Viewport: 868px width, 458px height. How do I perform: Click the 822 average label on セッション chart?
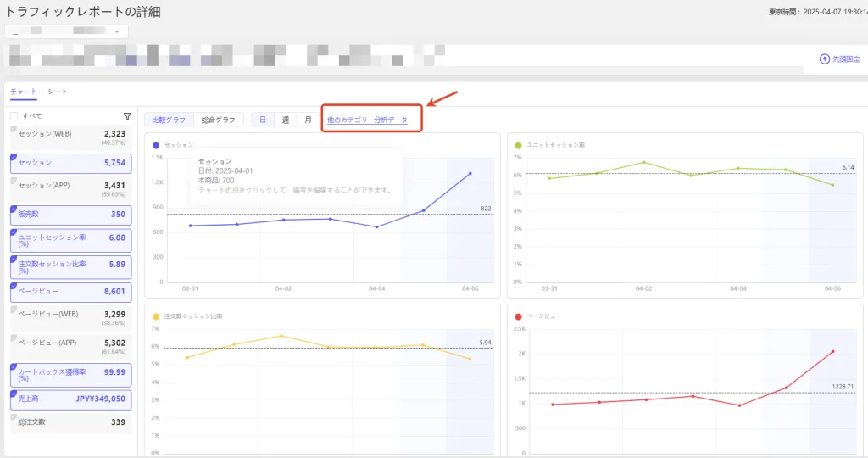tap(486, 209)
